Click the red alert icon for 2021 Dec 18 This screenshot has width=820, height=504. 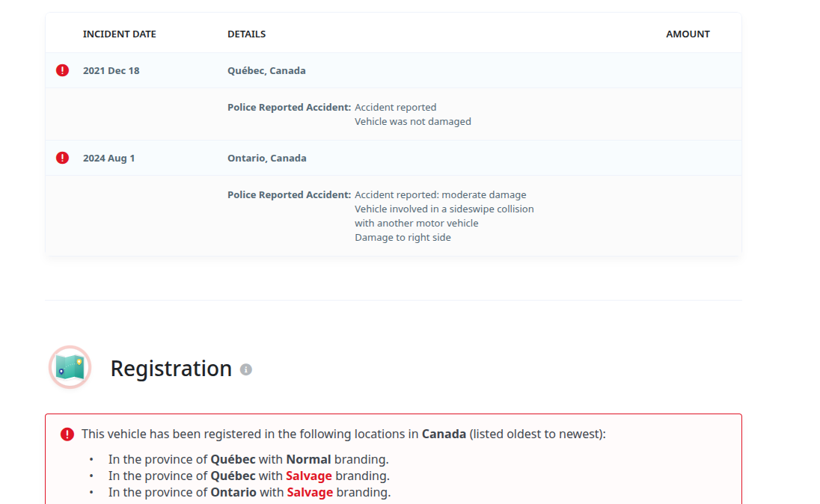tap(62, 70)
